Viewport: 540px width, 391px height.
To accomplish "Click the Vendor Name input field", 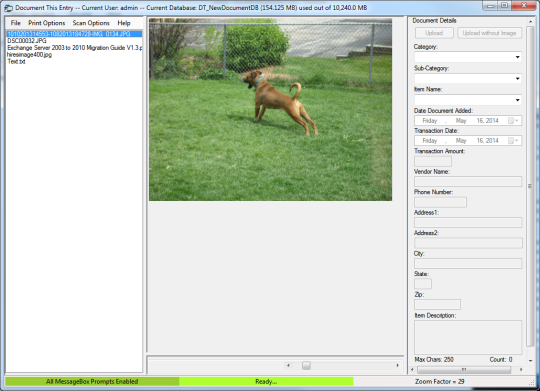I will click(468, 182).
